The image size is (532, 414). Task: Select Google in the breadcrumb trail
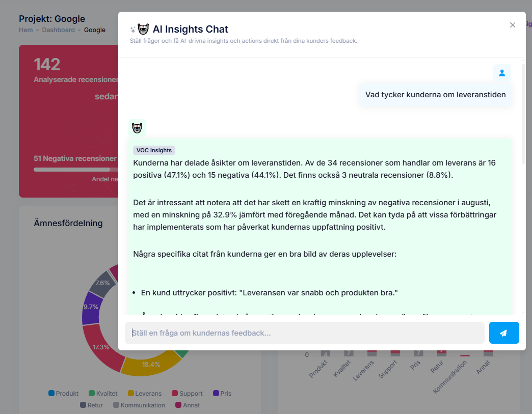coord(94,30)
